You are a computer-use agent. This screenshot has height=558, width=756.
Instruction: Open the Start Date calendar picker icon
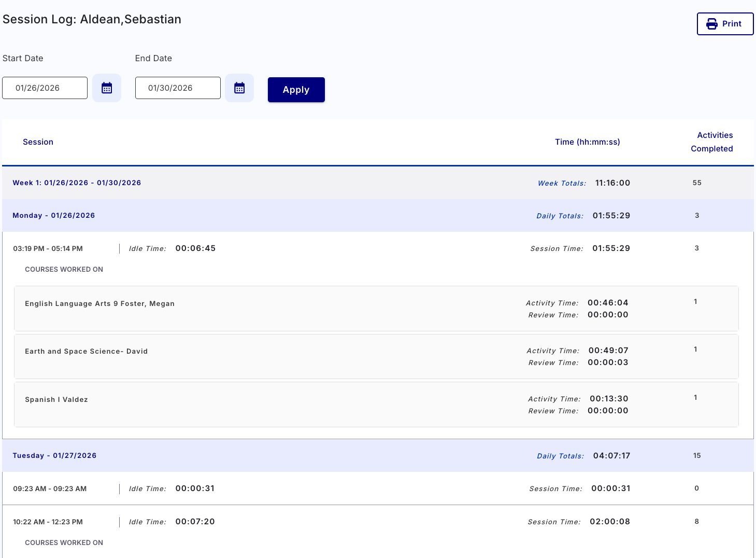pos(107,88)
